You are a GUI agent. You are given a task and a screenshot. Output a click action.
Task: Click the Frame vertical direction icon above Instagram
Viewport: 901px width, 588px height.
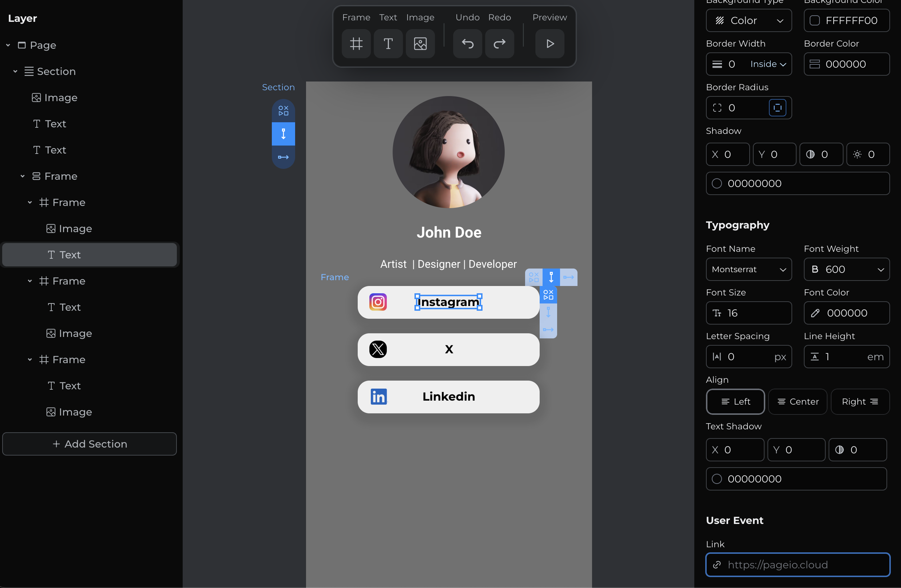pyautogui.click(x=551, y=277)
